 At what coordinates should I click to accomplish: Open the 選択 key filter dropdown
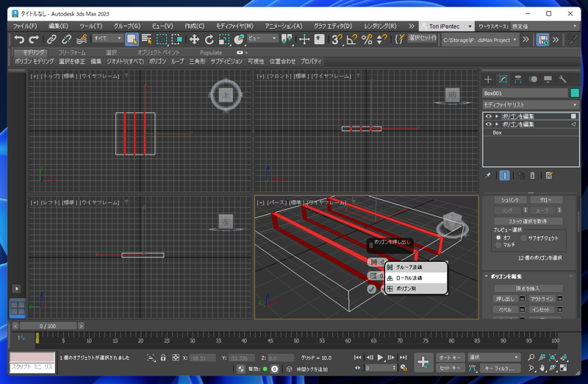click(x=493, y=358)
